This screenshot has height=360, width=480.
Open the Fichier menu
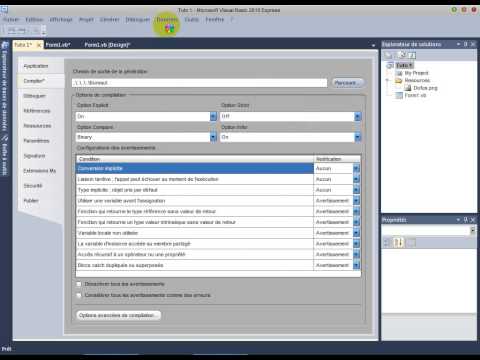click(11, 20)
